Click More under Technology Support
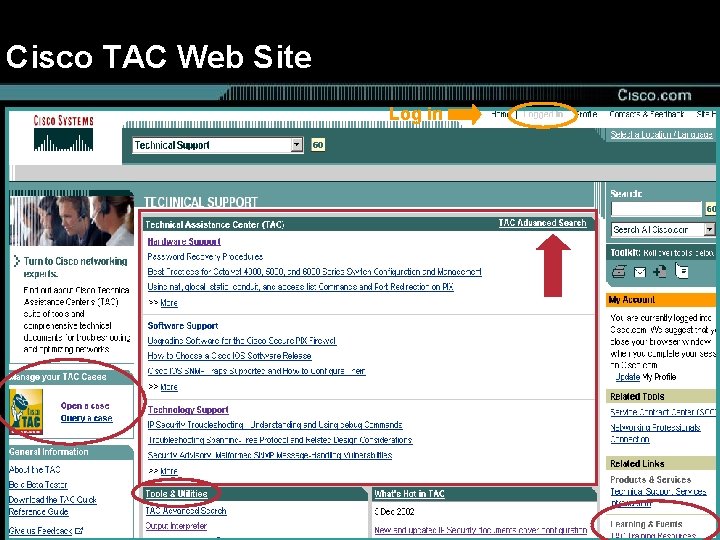720x540 pixels. coord(169,471)
